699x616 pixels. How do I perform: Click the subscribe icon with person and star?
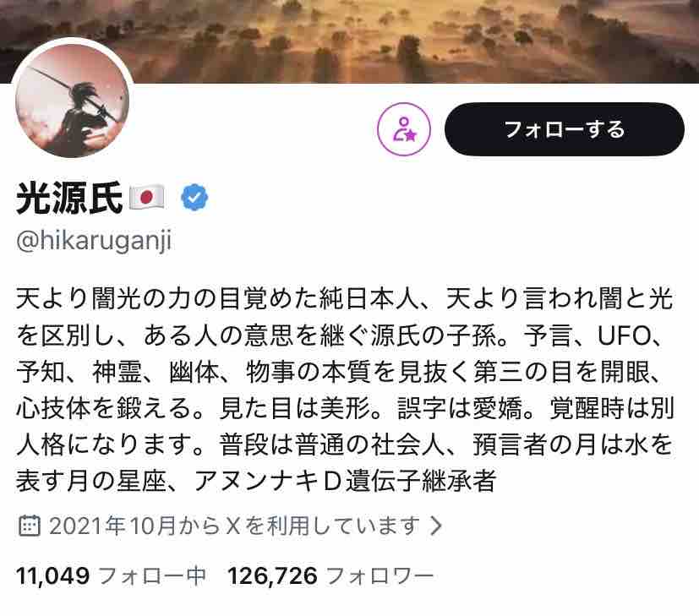[404, 129]
